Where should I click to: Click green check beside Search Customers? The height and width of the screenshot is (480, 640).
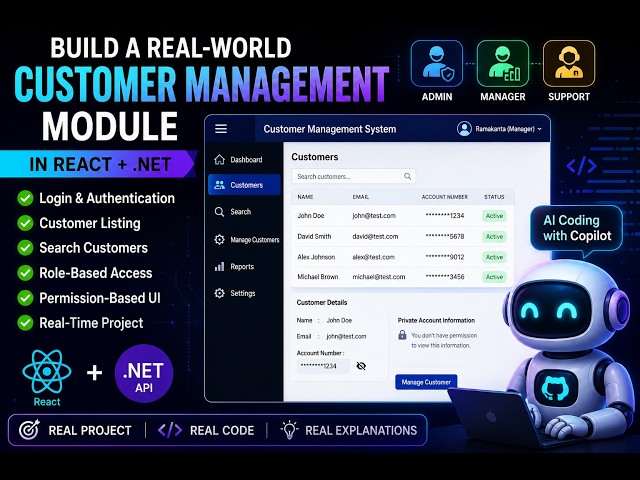click(25, 248)
